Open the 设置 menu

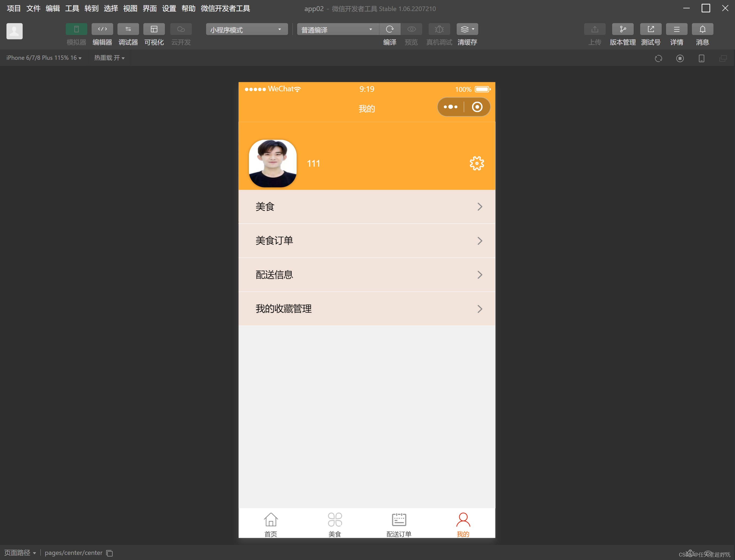click(169, 8)
